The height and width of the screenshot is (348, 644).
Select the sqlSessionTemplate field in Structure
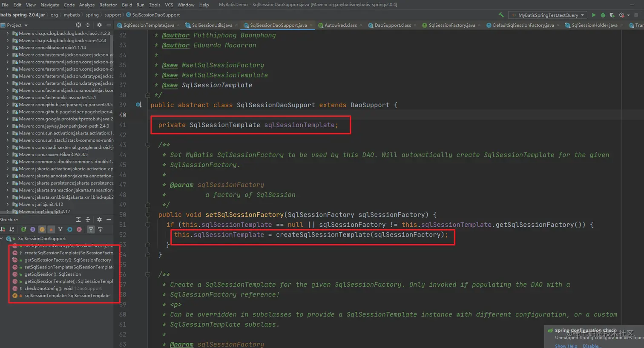click(x=67, y=296)
